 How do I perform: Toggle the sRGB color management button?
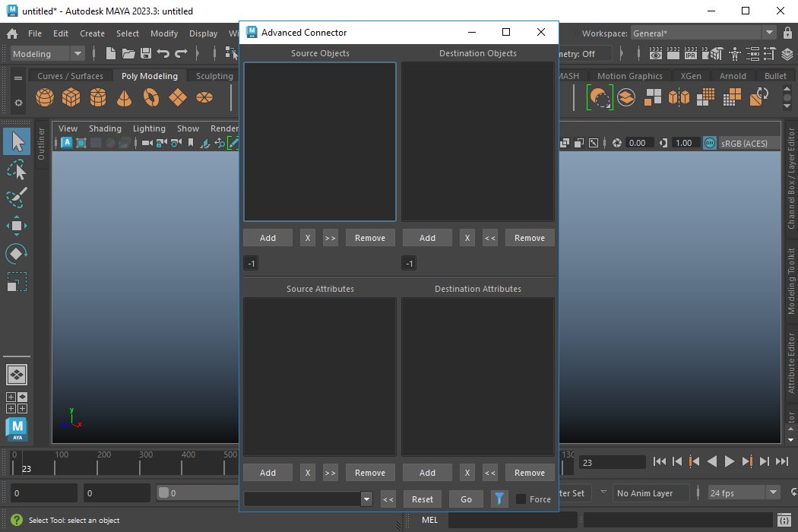[709, 143]
